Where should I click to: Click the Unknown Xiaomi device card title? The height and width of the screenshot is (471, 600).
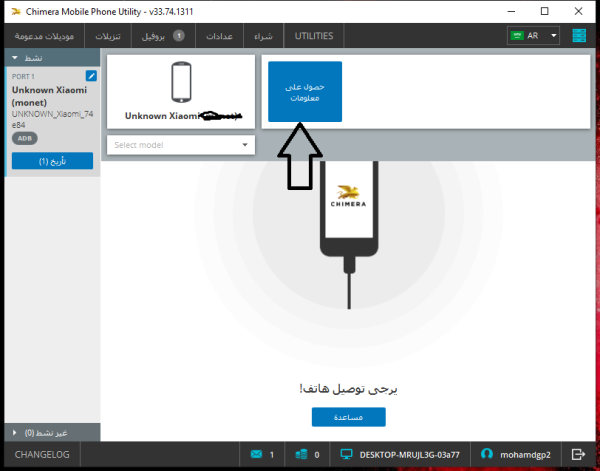coord(184,116)
